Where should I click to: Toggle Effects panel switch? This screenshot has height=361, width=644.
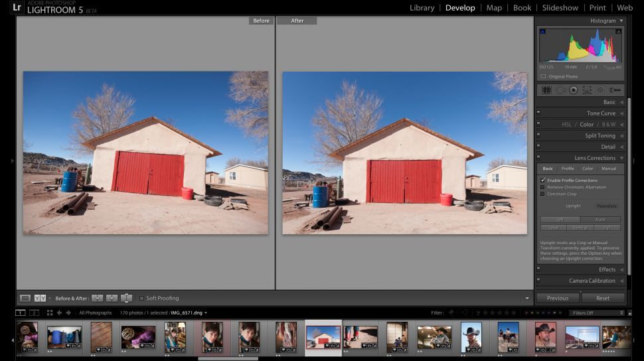pyautogui.click(x=538, y=269)
